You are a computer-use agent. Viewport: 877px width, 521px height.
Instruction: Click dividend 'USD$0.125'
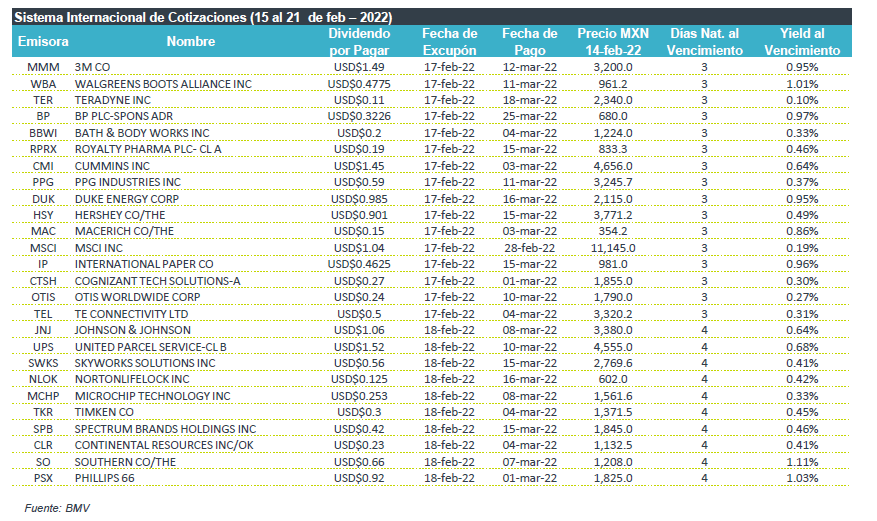point(359,380)
